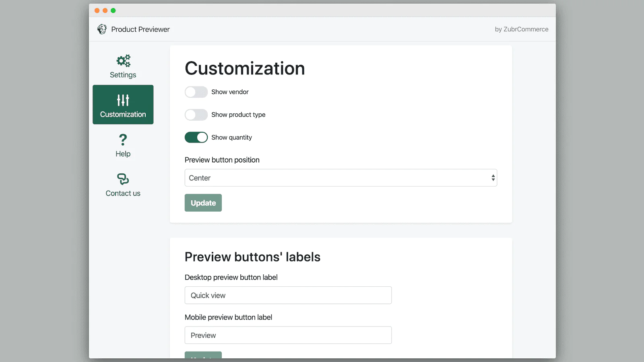This screenshot has width=644, height=362.
Task: Disable the Show quantity toggle
Action: point(196,138)
